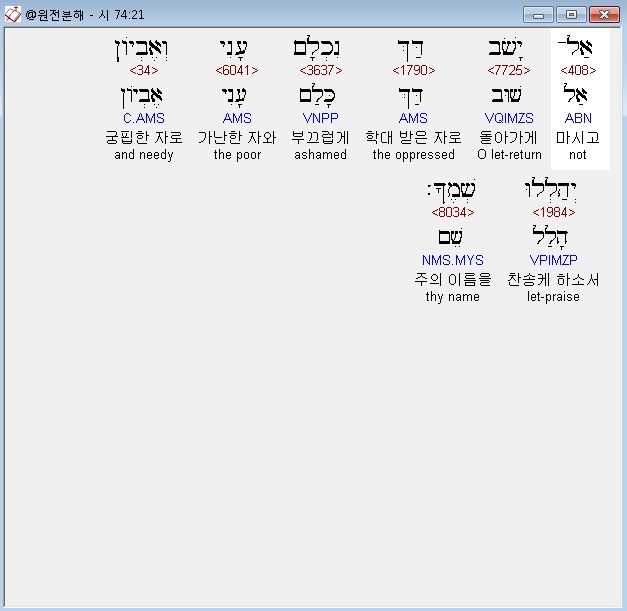627x611 pixels.
Task: Click Strong's number <34>
Action: point(144,70)
